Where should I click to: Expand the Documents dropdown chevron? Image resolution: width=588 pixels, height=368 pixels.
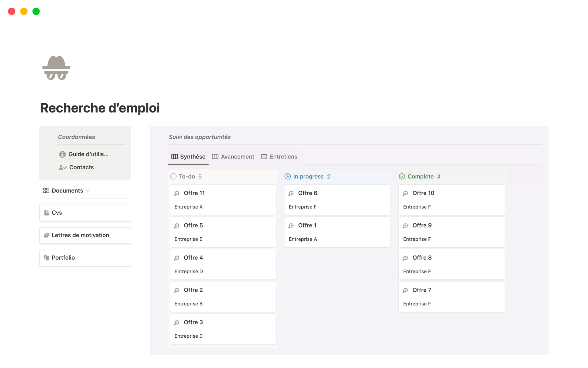[88, 191]
